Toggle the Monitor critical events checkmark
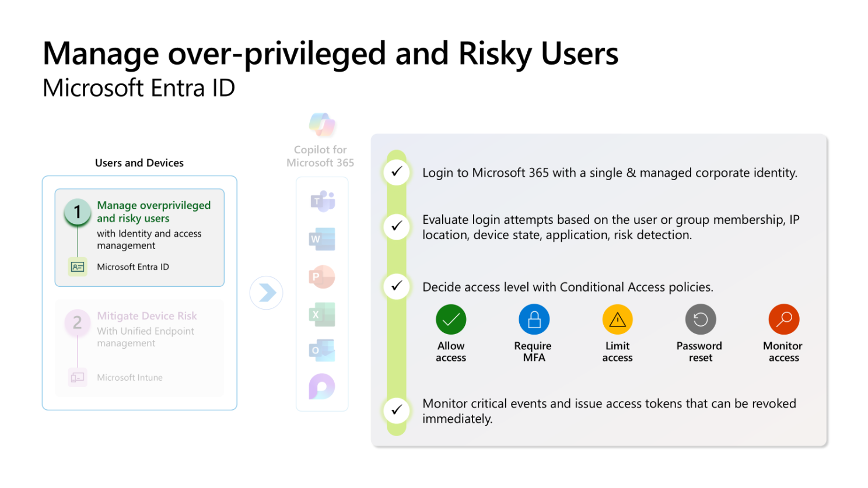This screenshot has width=868, height=488. click(x=396, y=410)
